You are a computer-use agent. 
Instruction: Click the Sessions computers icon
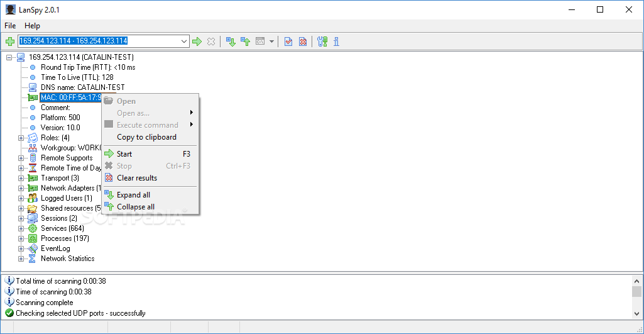33,218
